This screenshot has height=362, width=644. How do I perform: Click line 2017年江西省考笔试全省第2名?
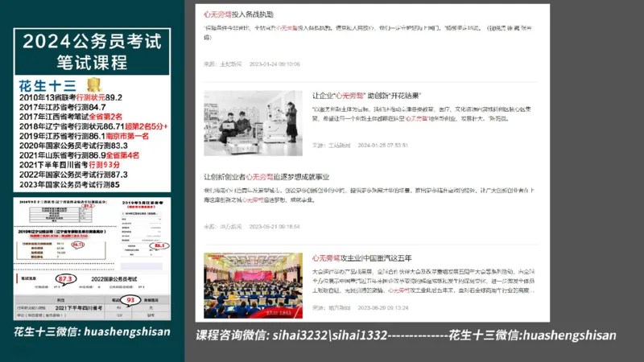coord(71,117)
